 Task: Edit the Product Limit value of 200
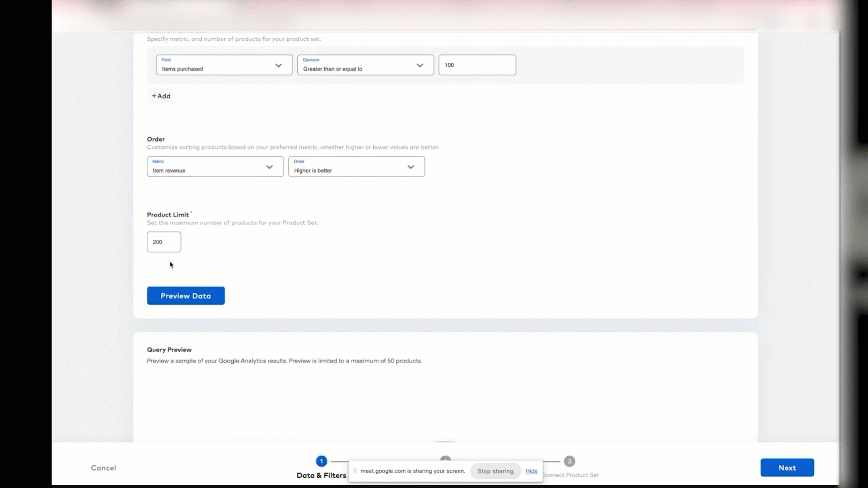tap(164, 242)
